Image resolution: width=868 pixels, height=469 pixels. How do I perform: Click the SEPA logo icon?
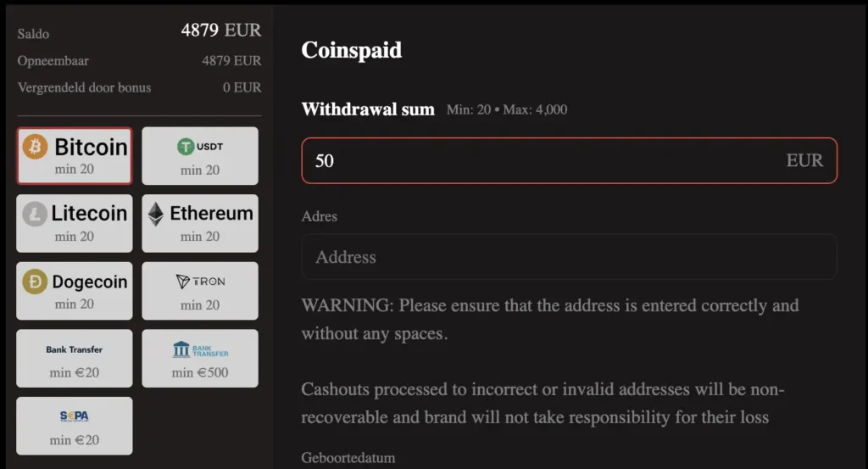(x=75, y=416)
